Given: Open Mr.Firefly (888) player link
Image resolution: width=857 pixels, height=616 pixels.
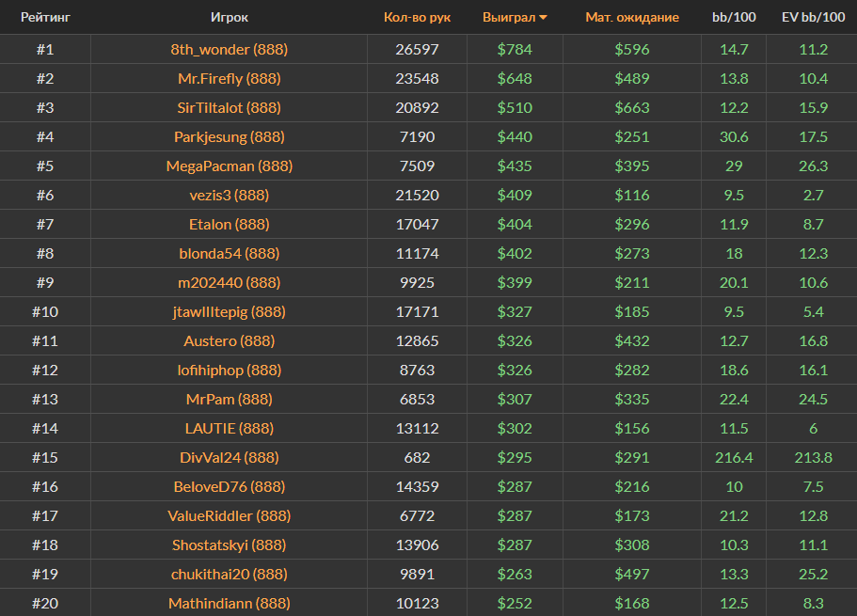Looking at the screenshot, I should pyautogui.click(x=230, y=79).
